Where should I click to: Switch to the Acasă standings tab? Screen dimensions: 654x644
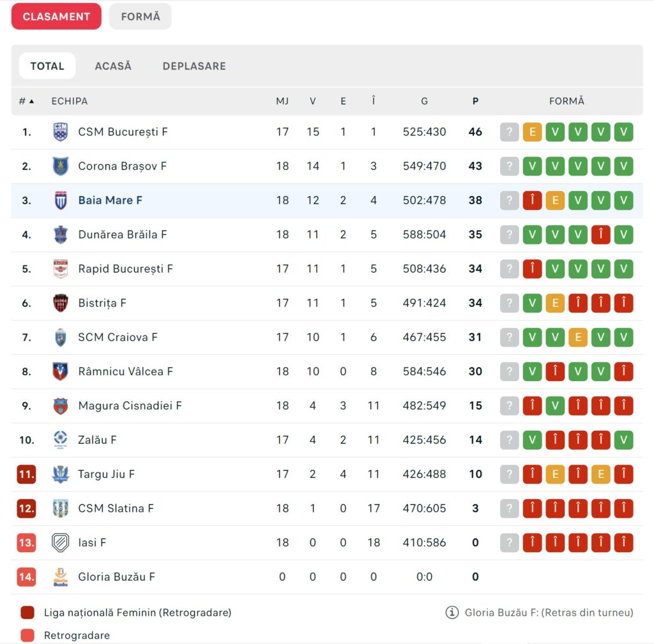[x=113, y=66]
